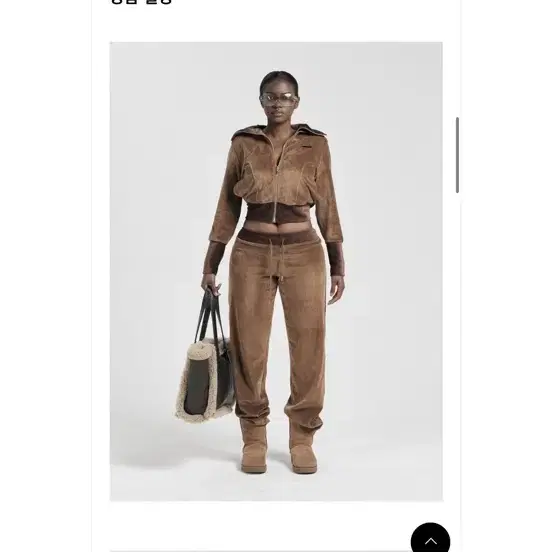Open the brown tracksuit product photo

tap(276, 271)
